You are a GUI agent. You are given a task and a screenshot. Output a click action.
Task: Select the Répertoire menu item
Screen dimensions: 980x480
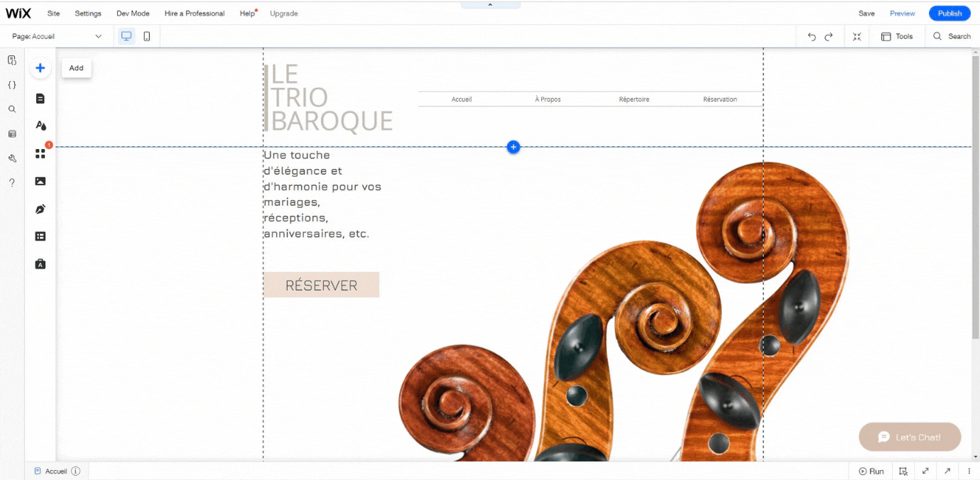click(x=634, y=99)
